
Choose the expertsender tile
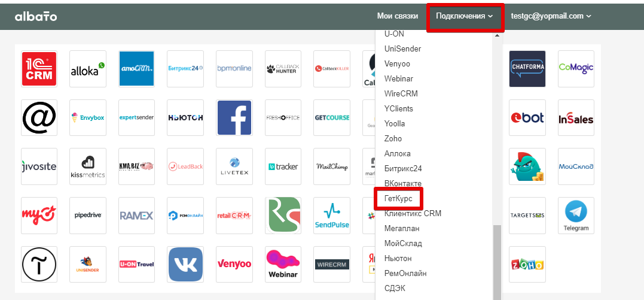137,118
